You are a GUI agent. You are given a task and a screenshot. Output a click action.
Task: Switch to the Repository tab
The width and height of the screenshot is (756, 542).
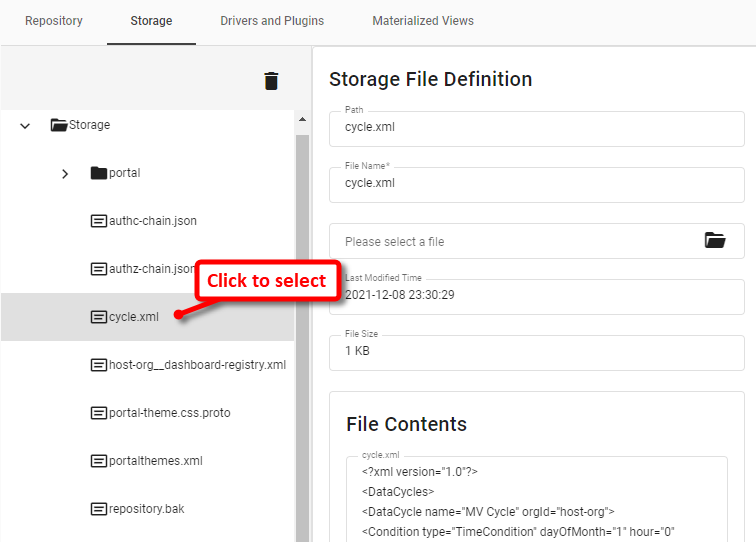tap(54, 21)
